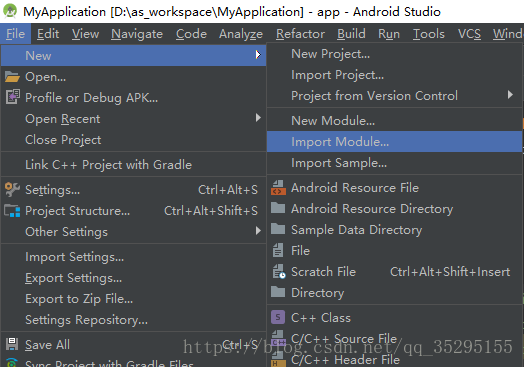Click the Android Resource File icon
The width and height of the screenshot is (524, 367).
point(278,188)
